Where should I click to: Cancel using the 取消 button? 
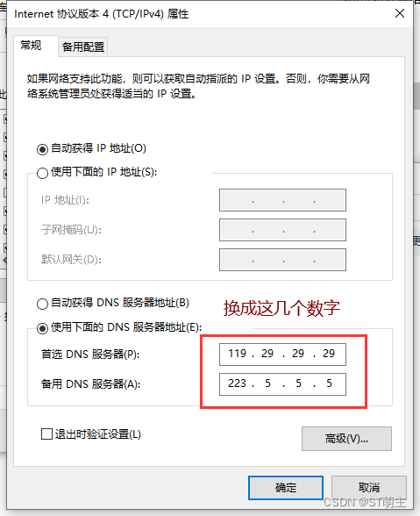click(369, 487)
